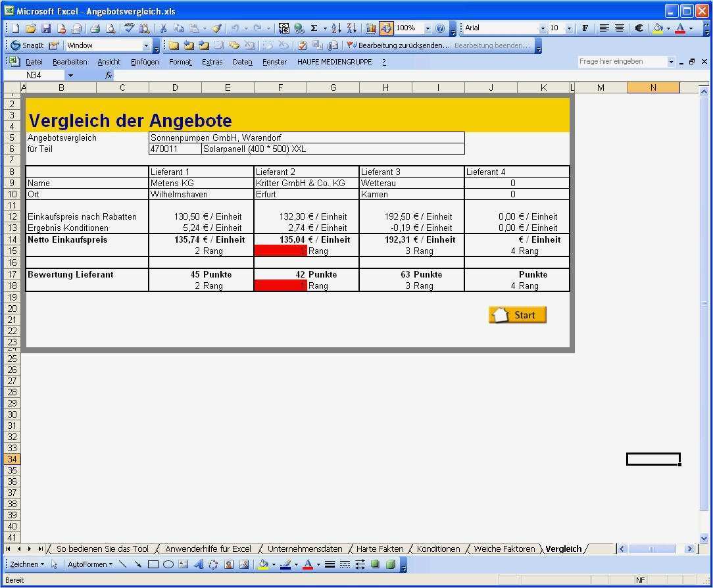Print using the printer icon
The height and width of the screenshot is (588, 713).
pyautogui.click(x=95, y=28)
